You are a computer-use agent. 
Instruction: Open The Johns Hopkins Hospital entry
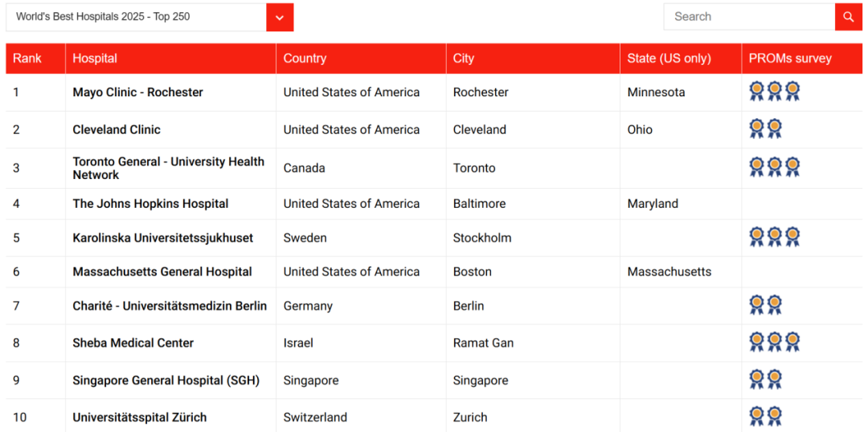coord(150,204)
